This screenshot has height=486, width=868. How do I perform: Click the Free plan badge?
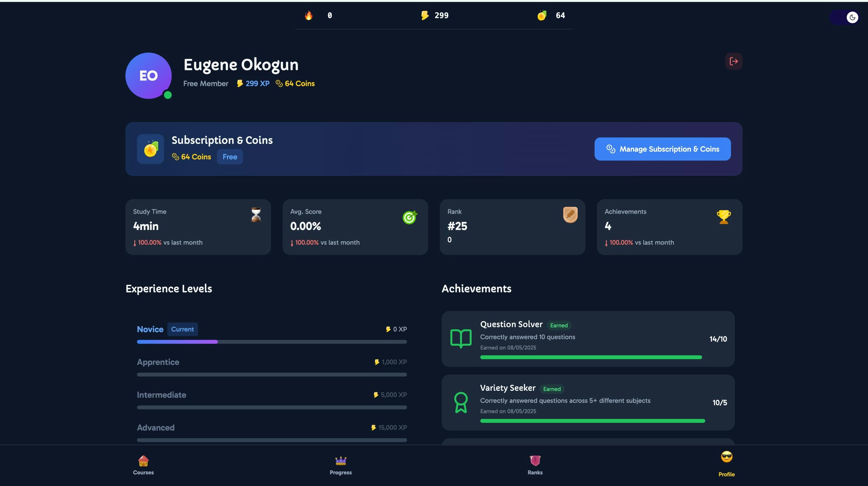coord(230,157)
